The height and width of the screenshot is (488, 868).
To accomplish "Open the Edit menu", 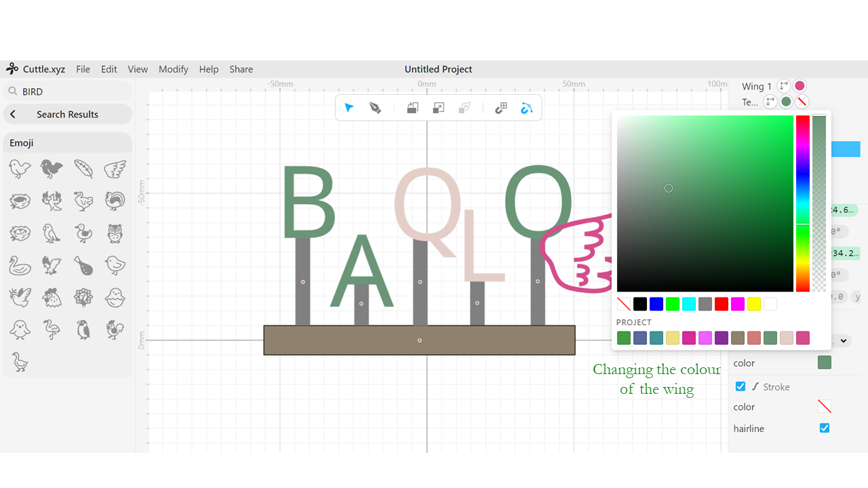I will [109, 69].
